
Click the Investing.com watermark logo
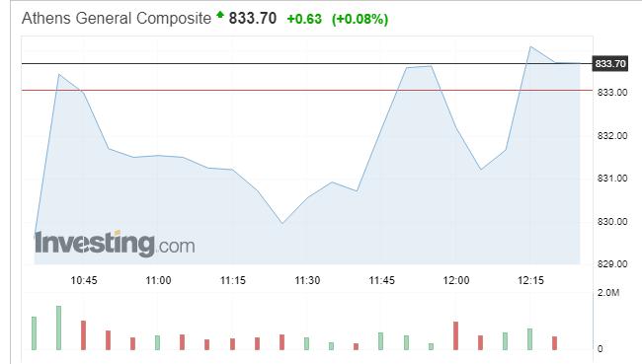point(115,244)
